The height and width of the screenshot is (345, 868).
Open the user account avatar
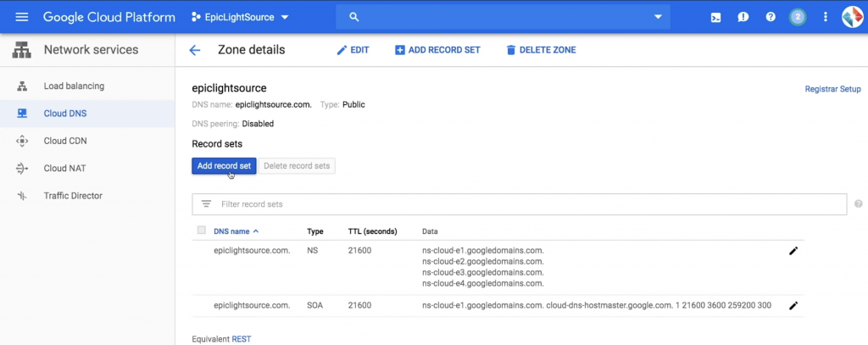point(853,17)
